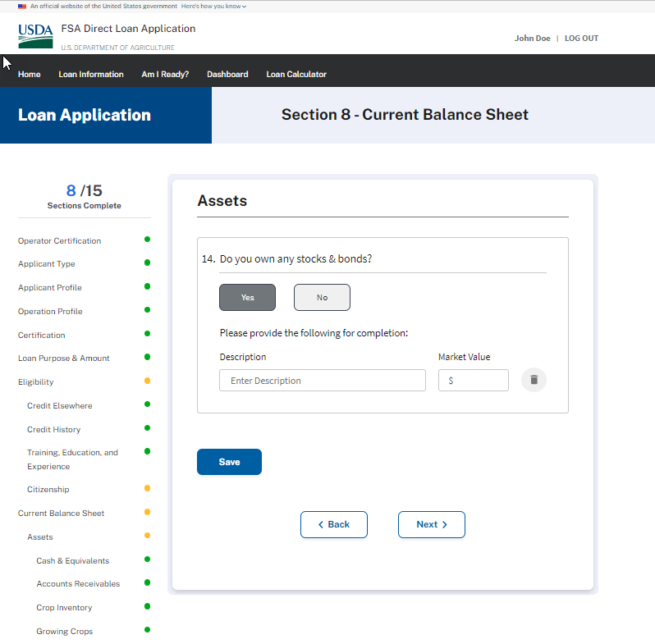
Task: Select Yes for stocks & bonds
Action: point(247,297)
